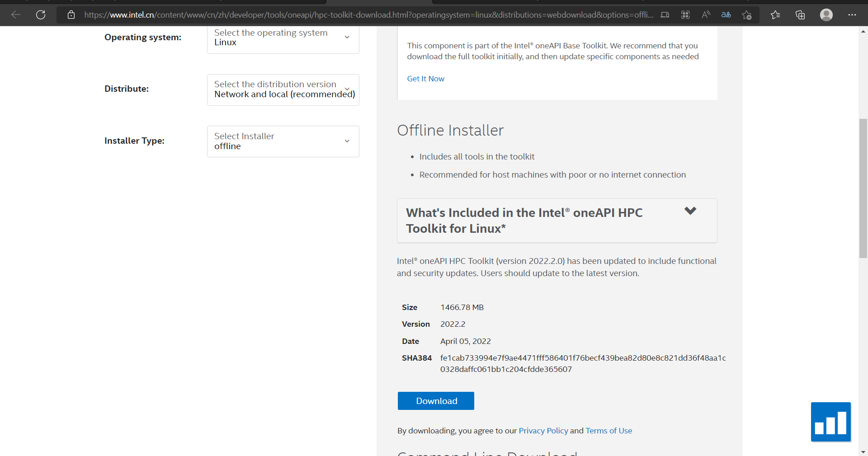Reload the page with refresh icon

tap(41, 15)
